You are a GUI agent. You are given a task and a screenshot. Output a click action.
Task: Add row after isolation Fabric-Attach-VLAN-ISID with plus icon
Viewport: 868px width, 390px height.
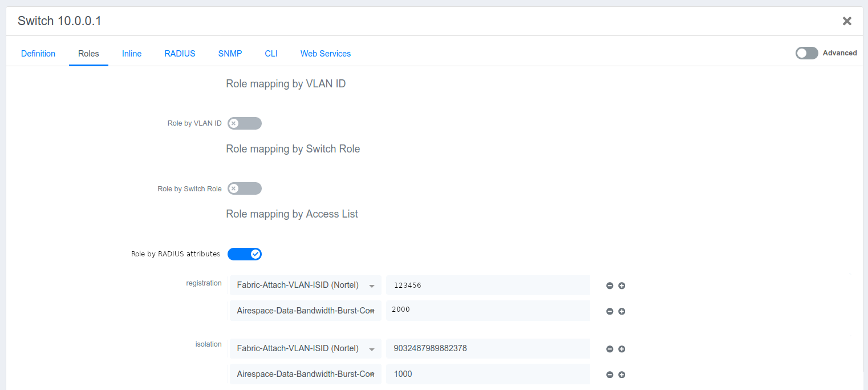point(622,349)
